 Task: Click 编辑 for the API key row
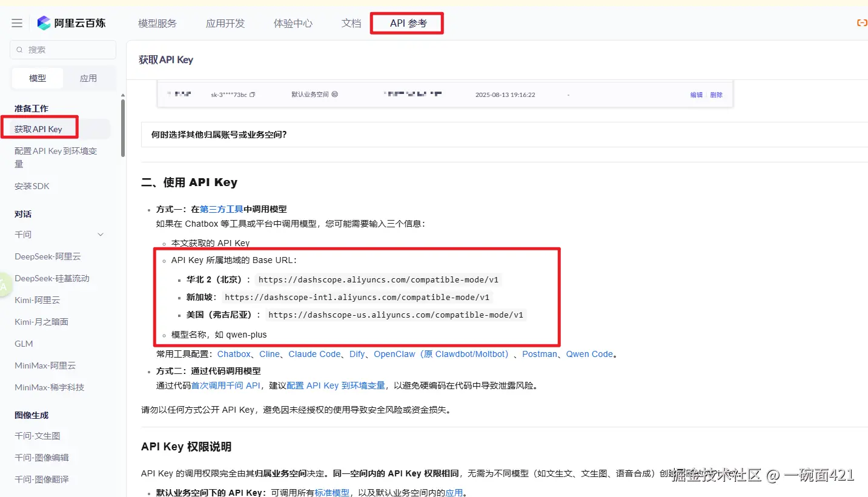(x=697, y=95)
